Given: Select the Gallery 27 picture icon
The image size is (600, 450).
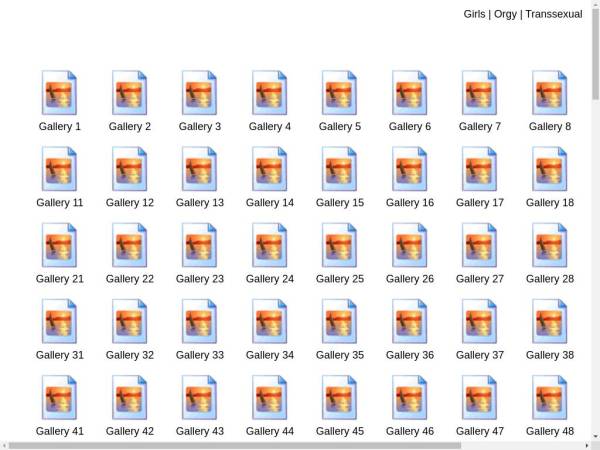Looking at the screenshot, I should [x=479, y=245].
